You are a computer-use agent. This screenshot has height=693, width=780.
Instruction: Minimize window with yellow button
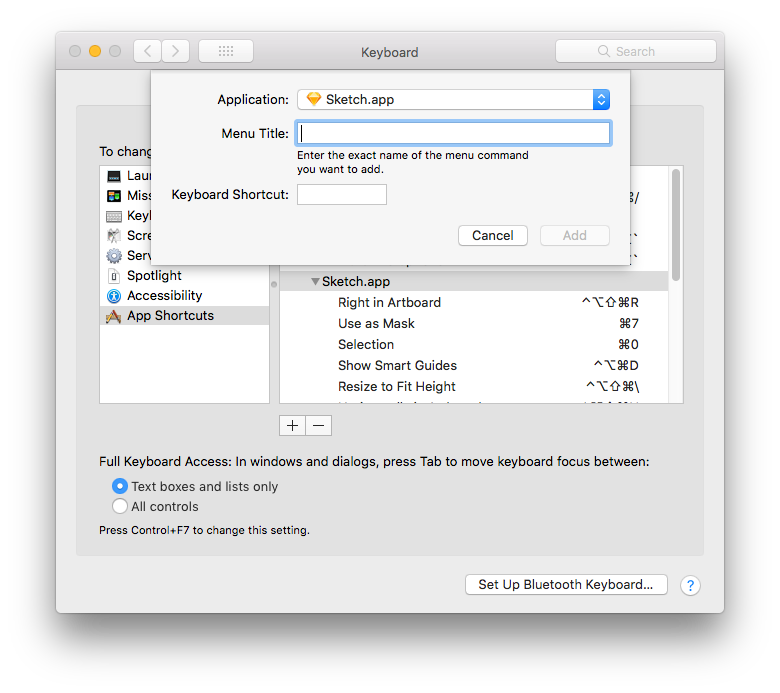point(95,51)
